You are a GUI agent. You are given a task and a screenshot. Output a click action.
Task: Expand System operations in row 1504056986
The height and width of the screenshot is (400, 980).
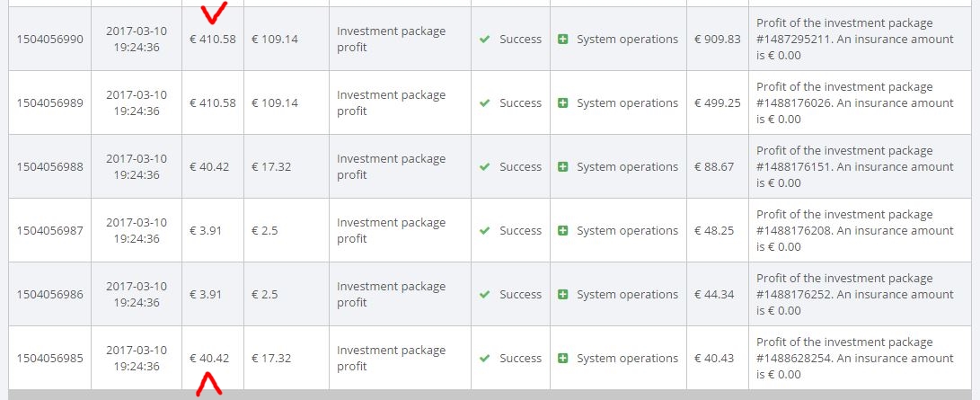coord(563,295)
